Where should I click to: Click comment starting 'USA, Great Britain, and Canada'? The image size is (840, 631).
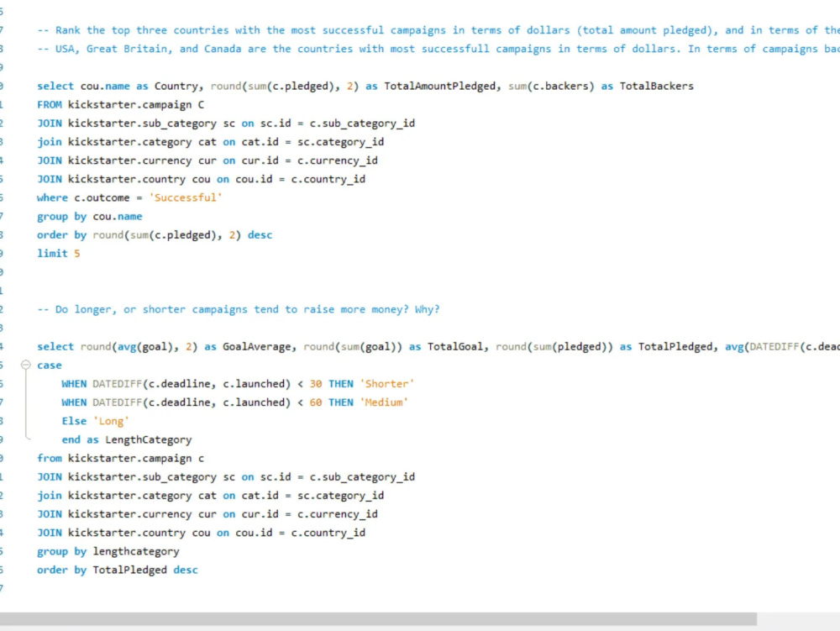click(x=438, y=49)
